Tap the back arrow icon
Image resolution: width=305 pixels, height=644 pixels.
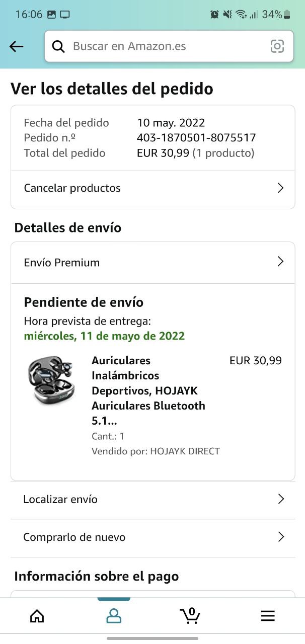pos(17,47)
